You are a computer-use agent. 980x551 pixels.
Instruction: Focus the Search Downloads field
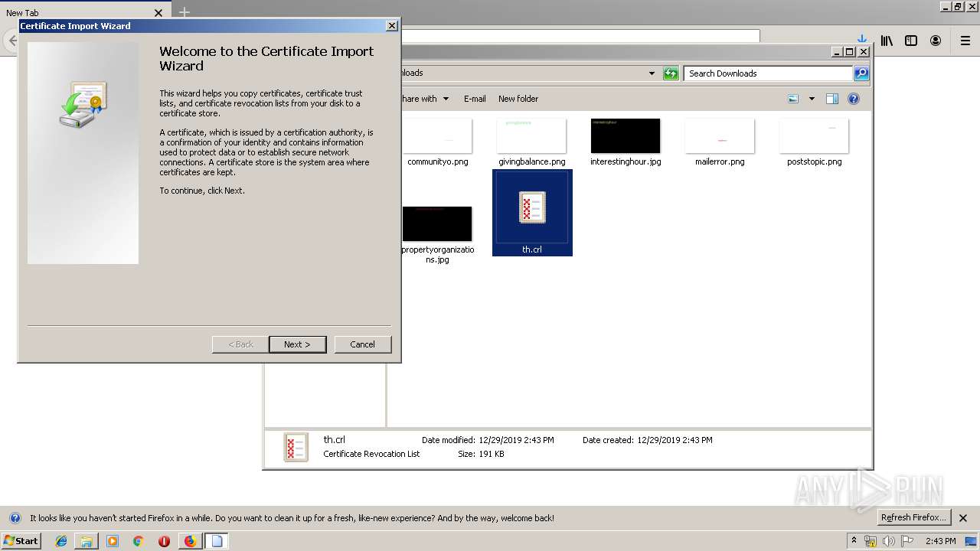click(768, 73)
